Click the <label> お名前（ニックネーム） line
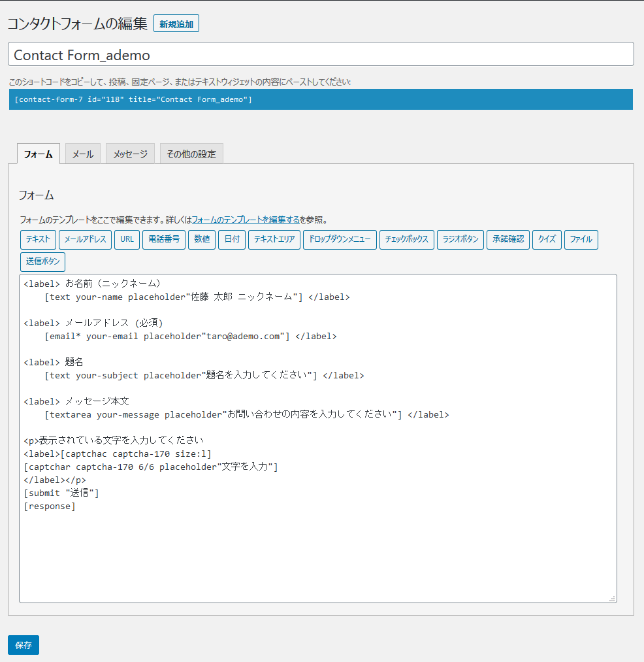Viewport: 644px width, 662px height. coord(92,284)
